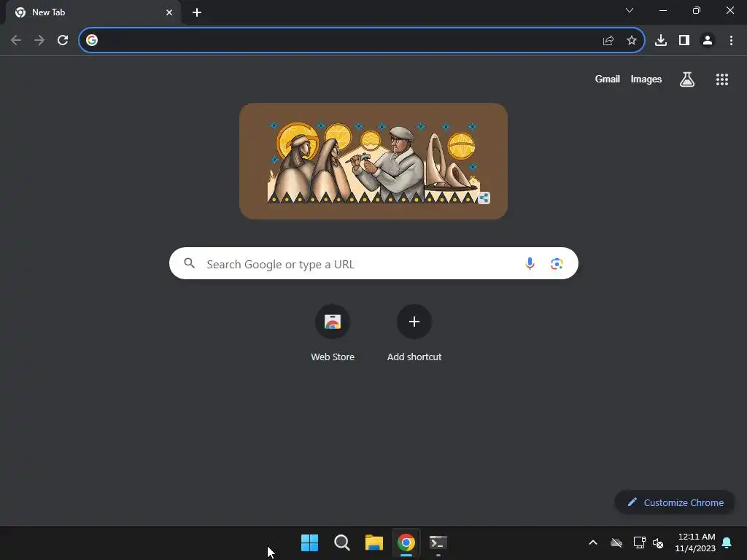Image resolution: width=747 pixels, height=560 pixels.
Task: Toggle the side panel icon
Action: pos(684,41)
